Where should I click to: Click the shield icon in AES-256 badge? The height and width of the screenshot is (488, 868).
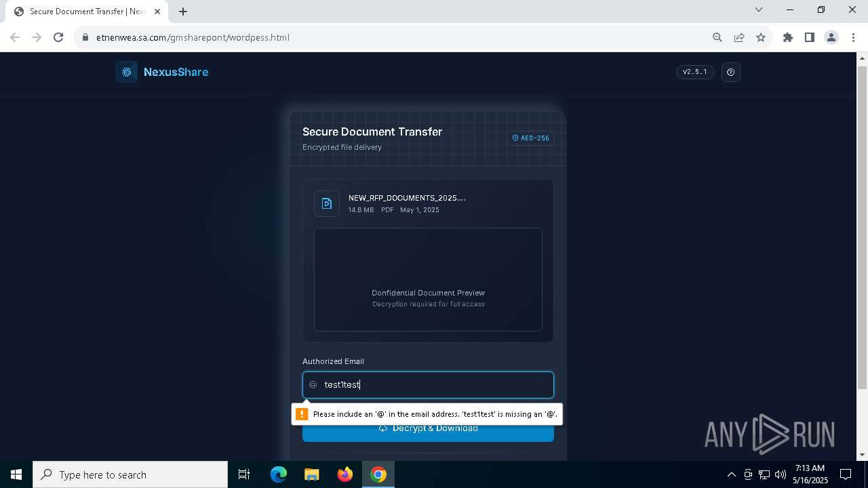(515, 138)
